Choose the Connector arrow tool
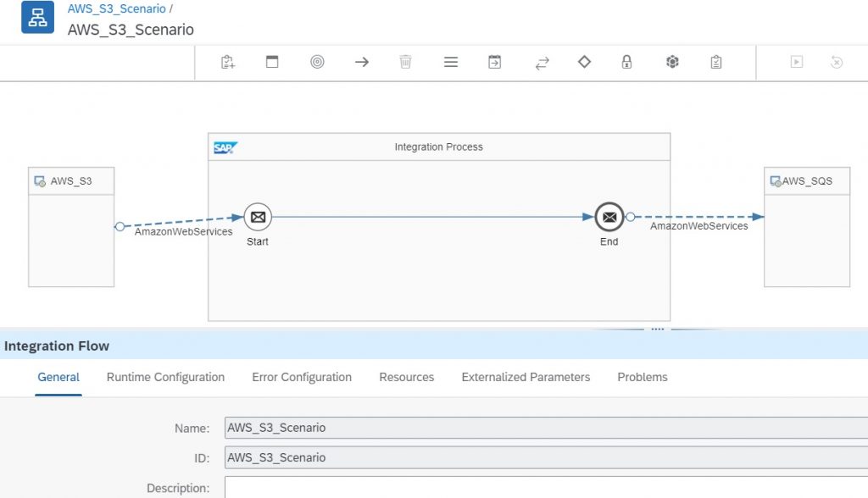The image size is (868, 498). click(x=362, y=62)
